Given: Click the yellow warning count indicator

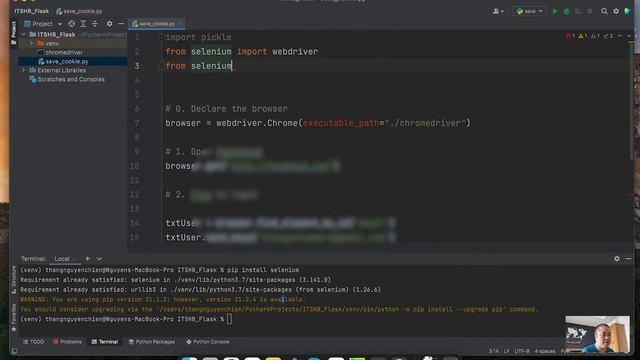Looking at the screenshot, I should [x=582, y=36].
